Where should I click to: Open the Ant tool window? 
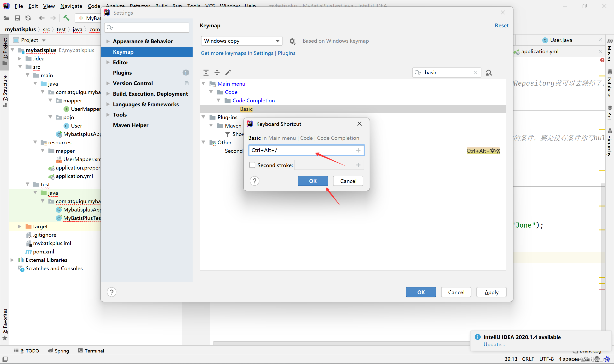pyautogui.click(x=610, y=113)
